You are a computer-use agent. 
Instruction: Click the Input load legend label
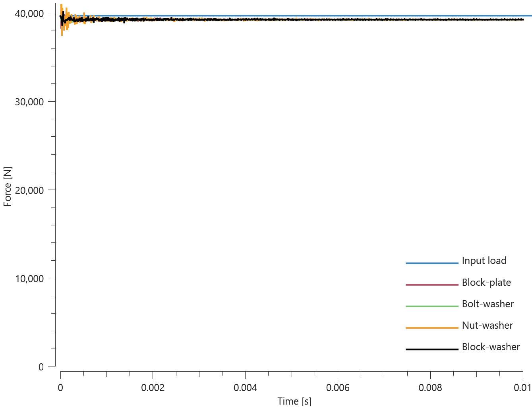click(x=484, y=261)
